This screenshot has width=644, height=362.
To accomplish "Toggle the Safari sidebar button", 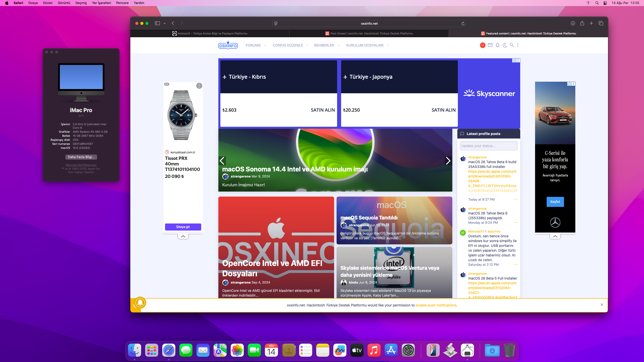I will tap(157, 23).
